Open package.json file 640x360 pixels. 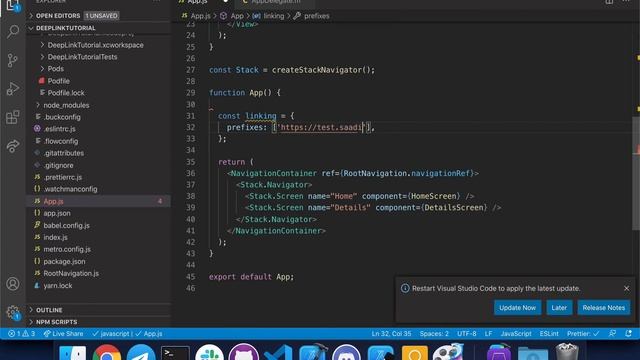pos(64,261)
